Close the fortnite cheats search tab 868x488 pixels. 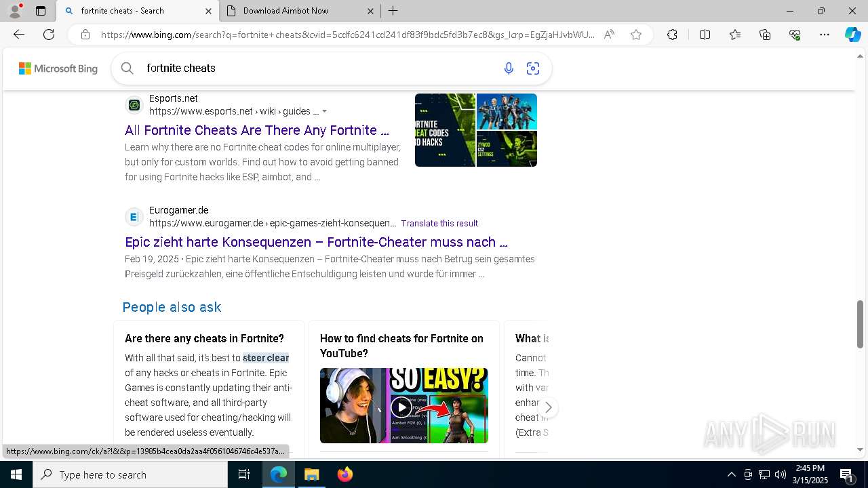coord(208,11)
